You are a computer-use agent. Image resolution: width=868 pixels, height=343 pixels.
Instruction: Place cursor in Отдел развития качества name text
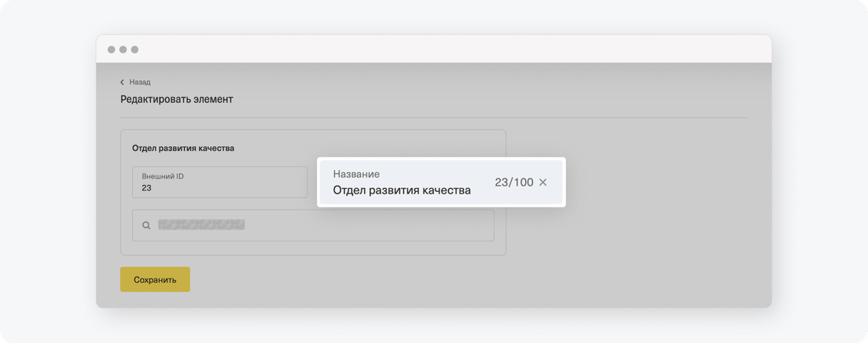click(402, 190)
